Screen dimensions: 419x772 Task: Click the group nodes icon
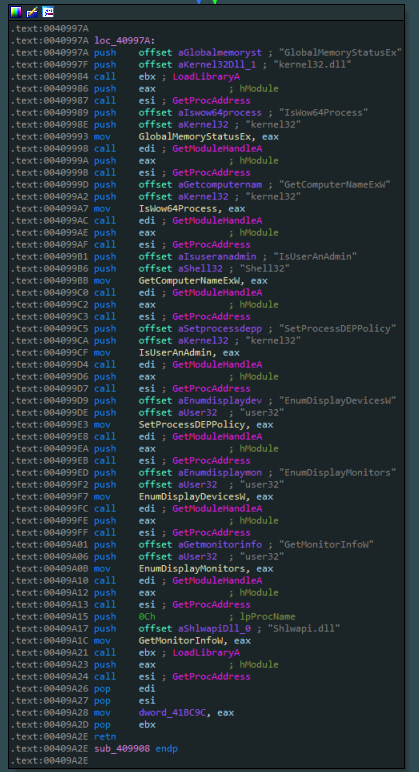tap(48, 12)
